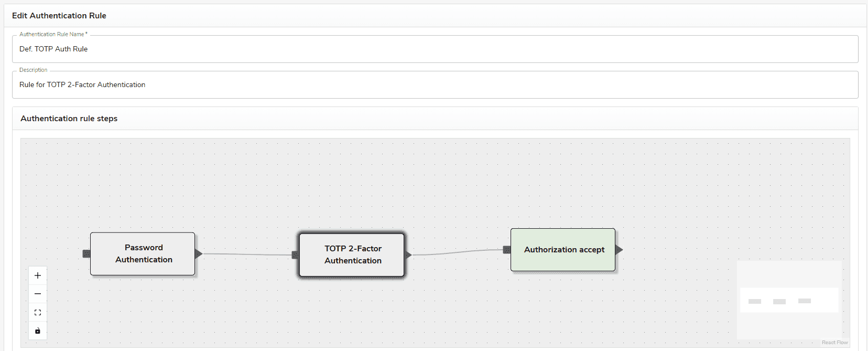
Task: Click the Authentication Rule Name field
Action: point(435,49)
